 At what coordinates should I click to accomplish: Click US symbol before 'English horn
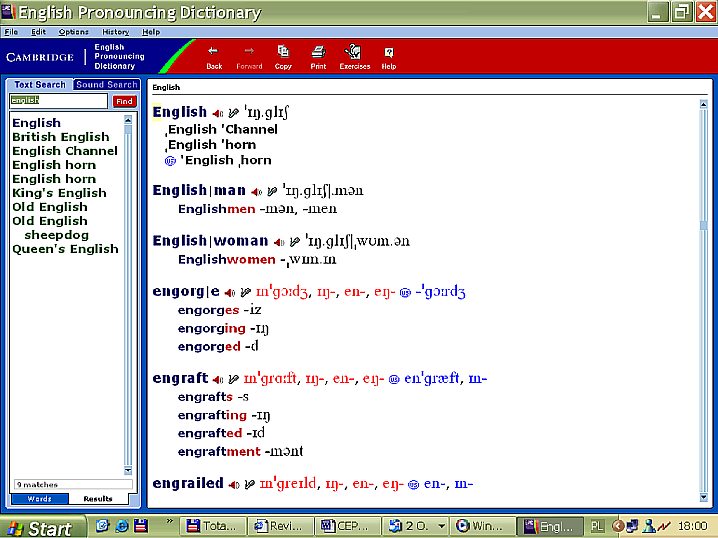click(170, 161)
